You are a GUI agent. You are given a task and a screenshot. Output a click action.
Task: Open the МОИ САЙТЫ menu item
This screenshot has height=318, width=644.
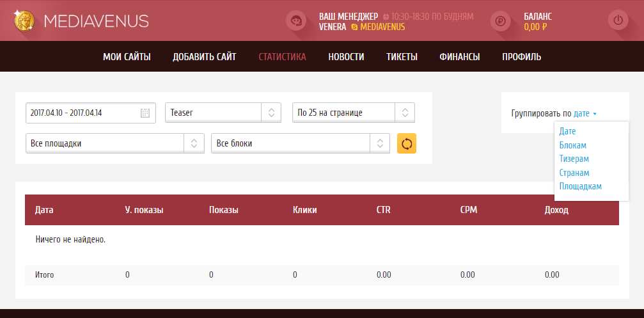pos(127,57)
